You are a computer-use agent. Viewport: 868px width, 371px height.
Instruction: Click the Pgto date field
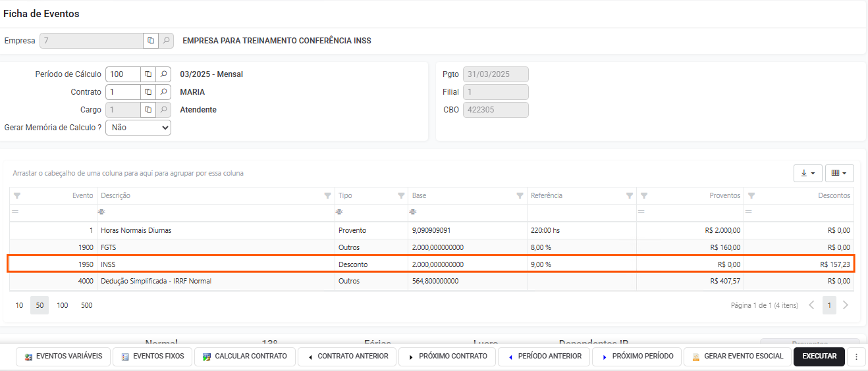496,74
